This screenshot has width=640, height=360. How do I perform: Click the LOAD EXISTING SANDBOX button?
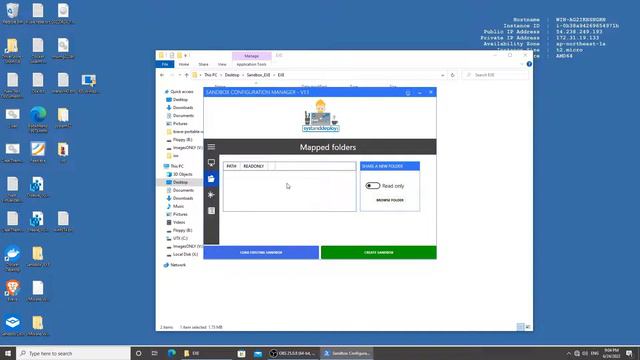tap(261, 253)
